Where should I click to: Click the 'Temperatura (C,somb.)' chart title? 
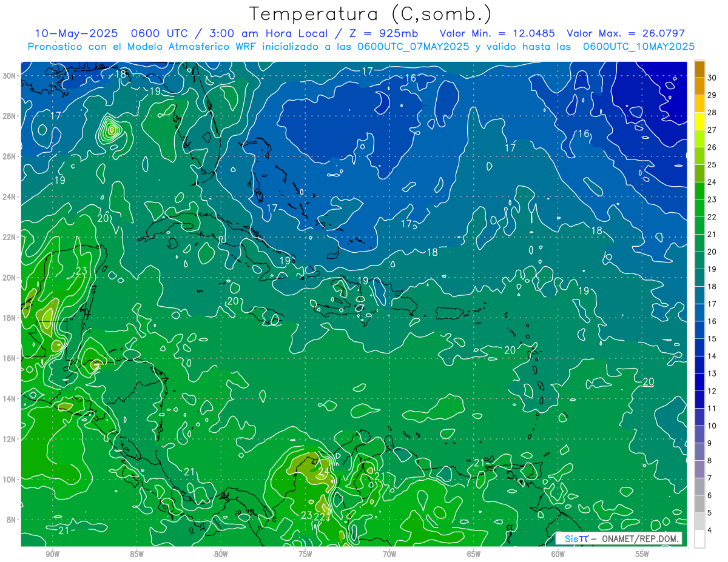point(370,13)
